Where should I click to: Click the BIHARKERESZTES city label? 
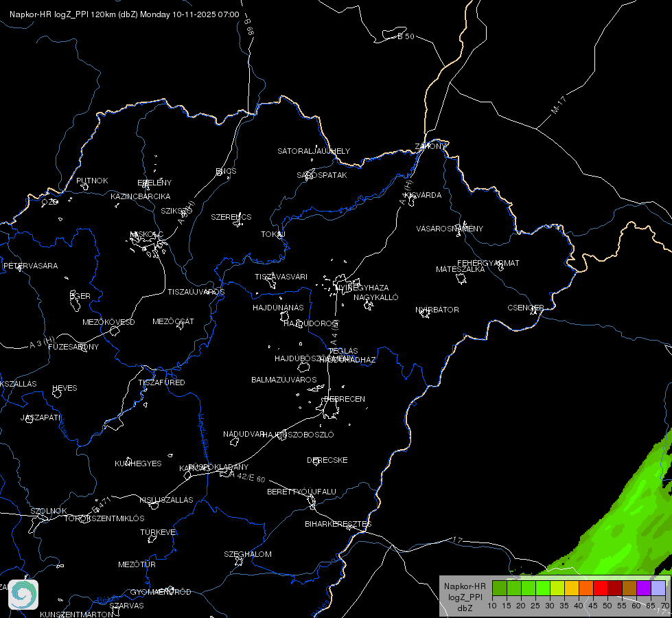pos(338,524)
